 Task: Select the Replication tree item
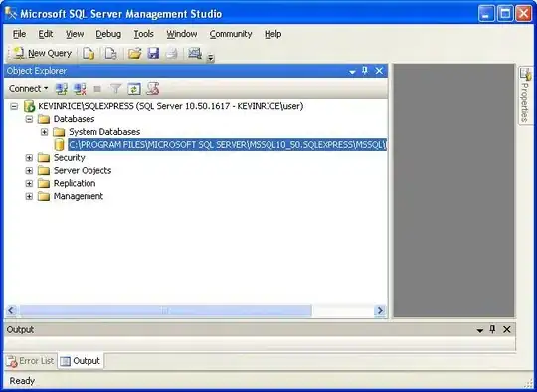click(x=75, y=183)
